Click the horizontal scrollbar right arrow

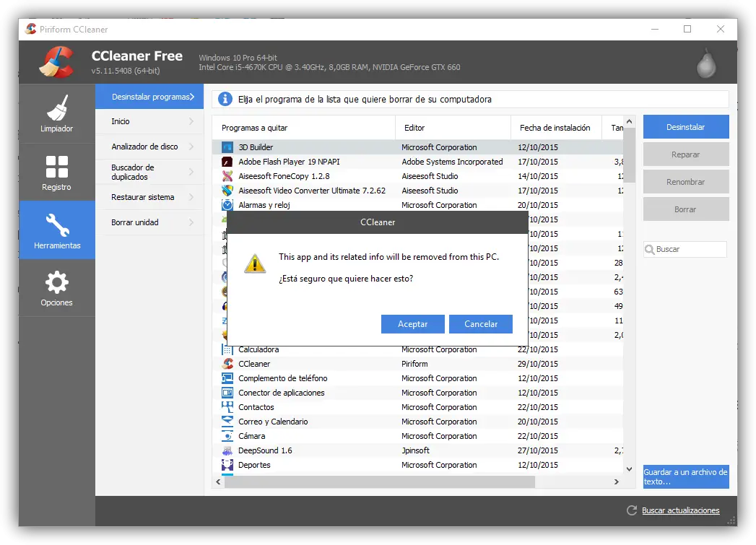[616, 481]
